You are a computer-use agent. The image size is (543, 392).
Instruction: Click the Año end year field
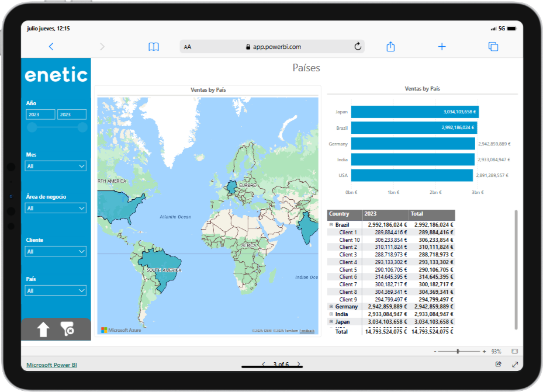pyautogui.click(x=72, y=115)
